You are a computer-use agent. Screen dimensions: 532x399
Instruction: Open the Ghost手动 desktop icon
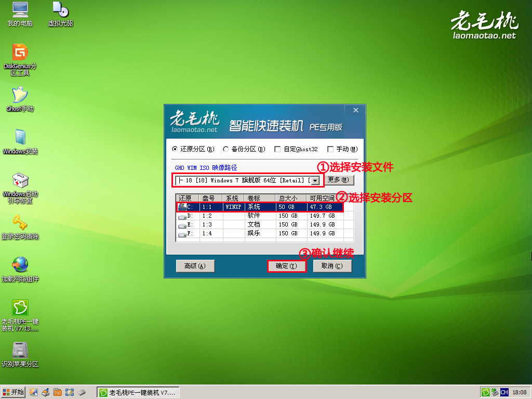click(x=20, y=99)
